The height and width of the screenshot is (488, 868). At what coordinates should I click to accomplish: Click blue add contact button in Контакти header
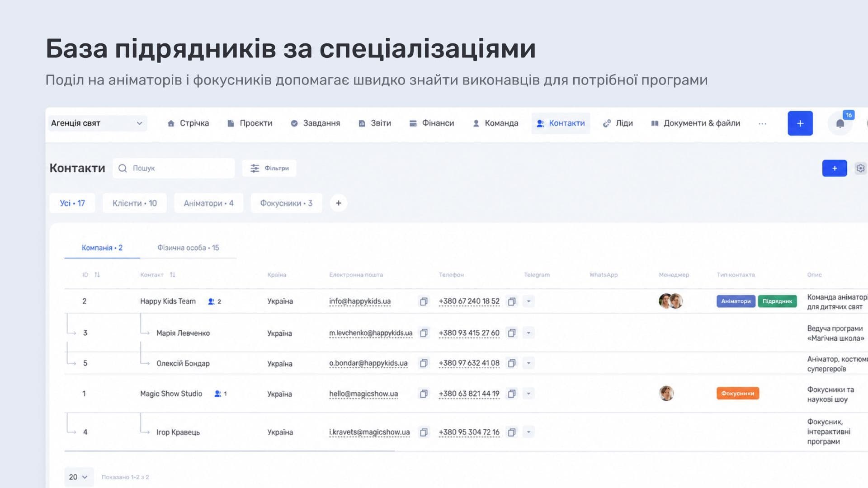(x=835, y=168)
